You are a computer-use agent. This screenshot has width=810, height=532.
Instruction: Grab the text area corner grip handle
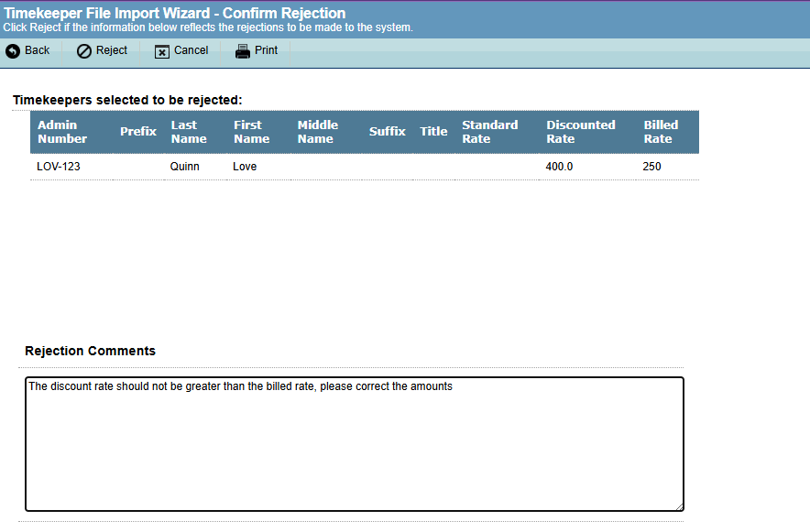[x=680, y=507]
